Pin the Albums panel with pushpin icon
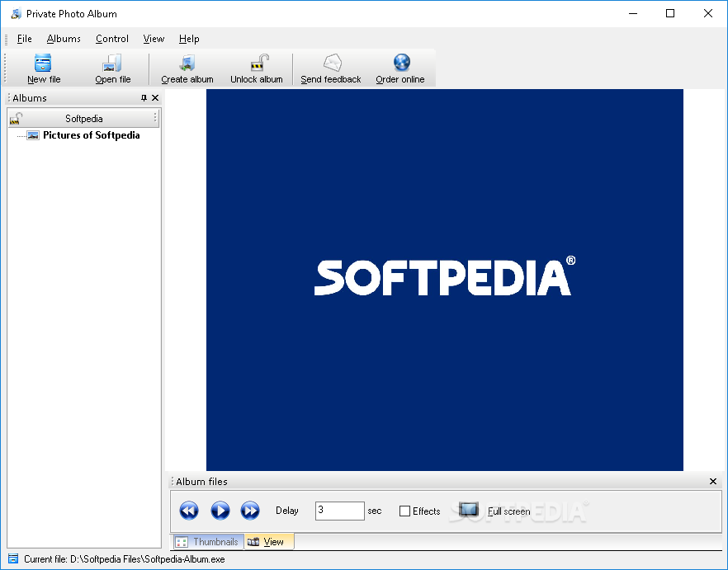This screenshot has width=728, height=570. [144, 98]
